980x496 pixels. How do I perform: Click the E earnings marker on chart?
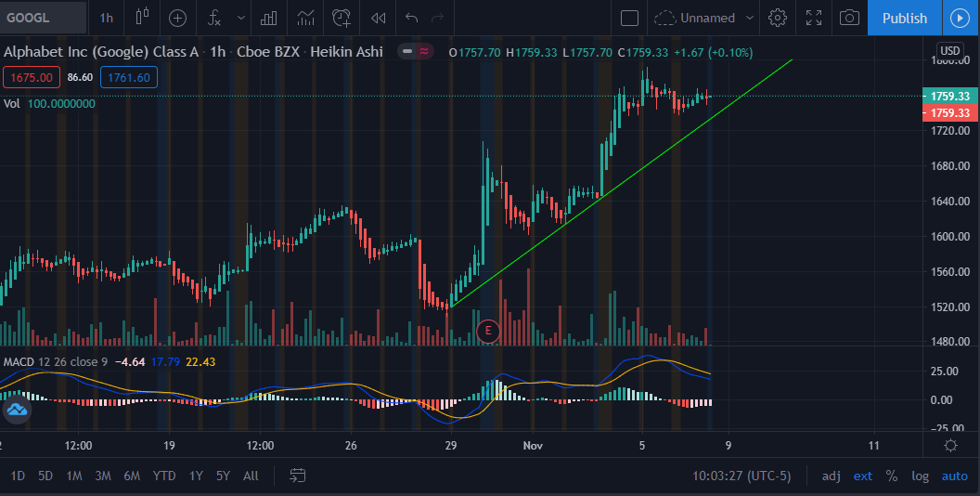(x=487, y=331)
